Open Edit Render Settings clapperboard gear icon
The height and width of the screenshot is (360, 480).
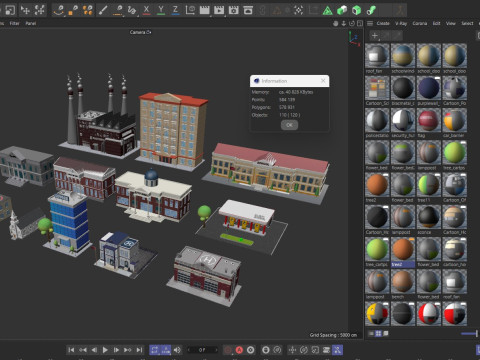[233, 10]
